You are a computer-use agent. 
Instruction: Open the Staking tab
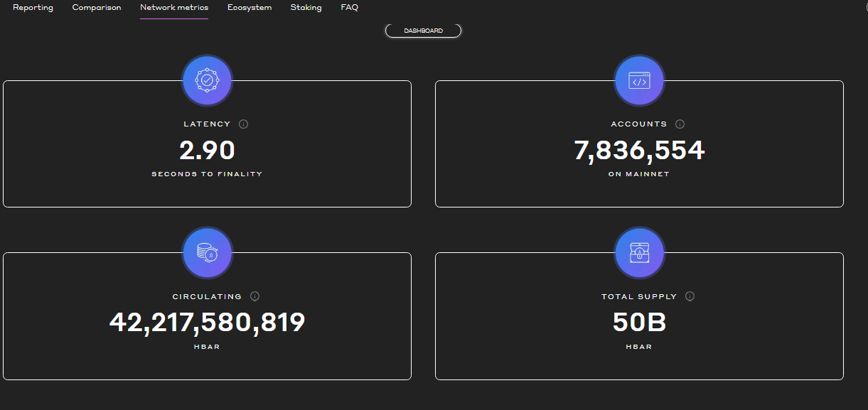coord(306,8)
